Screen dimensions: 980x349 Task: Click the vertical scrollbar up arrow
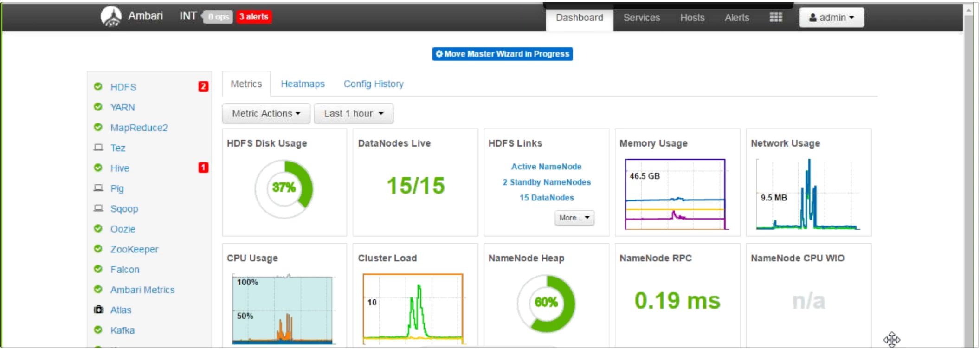click(x=969, y=10)
